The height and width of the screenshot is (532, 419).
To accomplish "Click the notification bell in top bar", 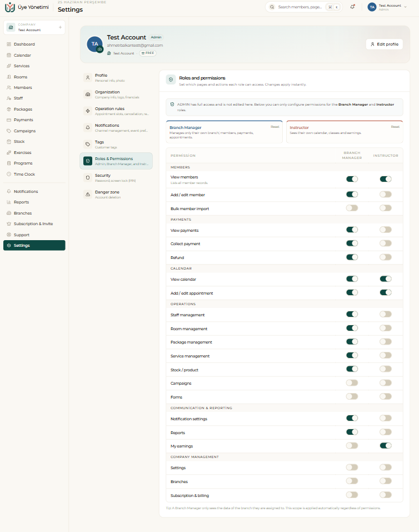I will tap(352, 7).
